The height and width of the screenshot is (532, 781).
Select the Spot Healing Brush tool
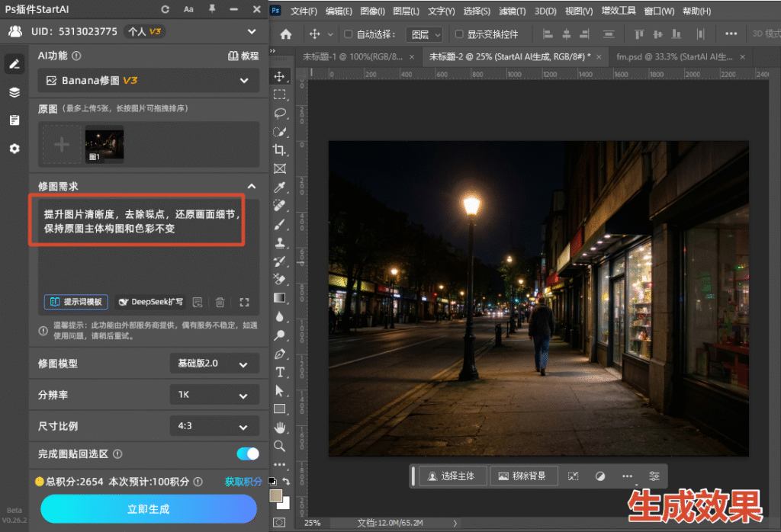279,206
